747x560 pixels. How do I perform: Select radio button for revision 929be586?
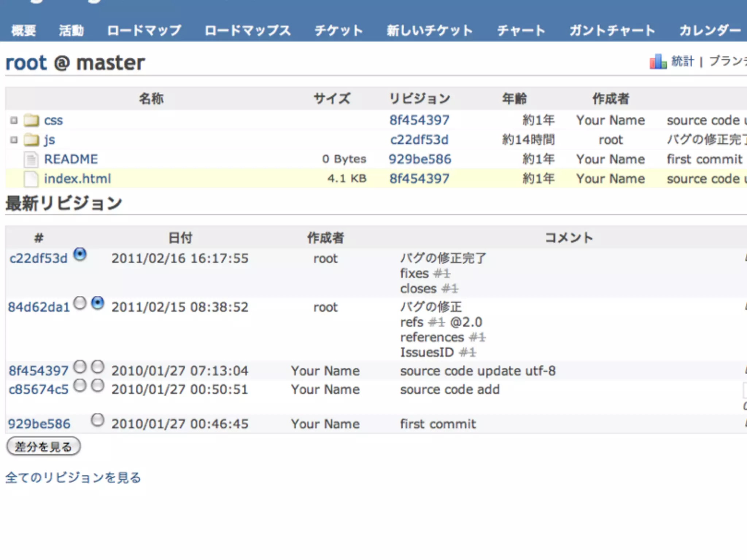[97, 420]
